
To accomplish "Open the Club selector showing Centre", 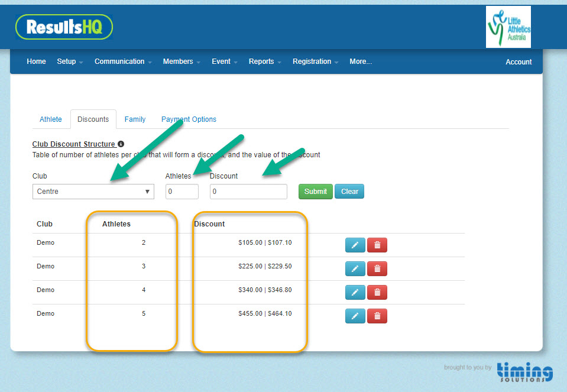I will click(93, 191).
